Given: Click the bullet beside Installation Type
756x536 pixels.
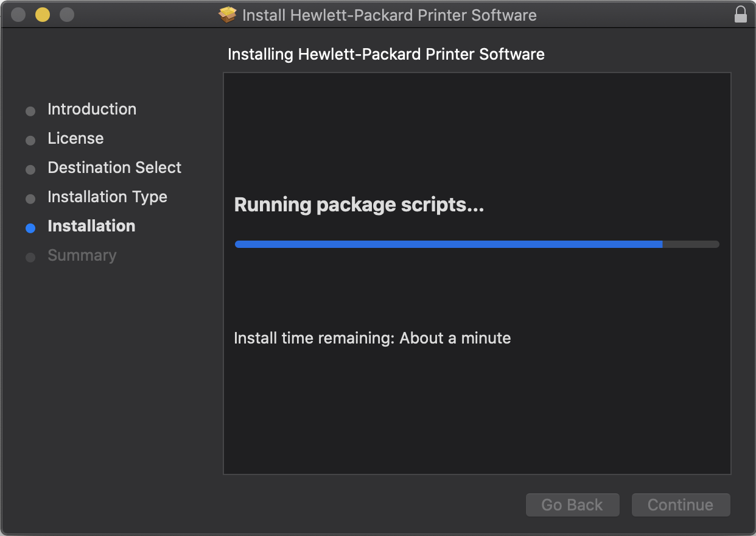Looking at the screenshot, I should click(x=30, y=199).
